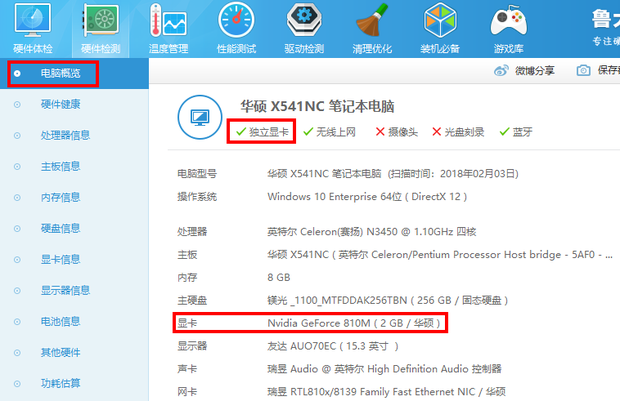Click the scan date 2018年02月03日 text
The width and height of the screenshot is (620, 401).
click(x=477, y=174)
